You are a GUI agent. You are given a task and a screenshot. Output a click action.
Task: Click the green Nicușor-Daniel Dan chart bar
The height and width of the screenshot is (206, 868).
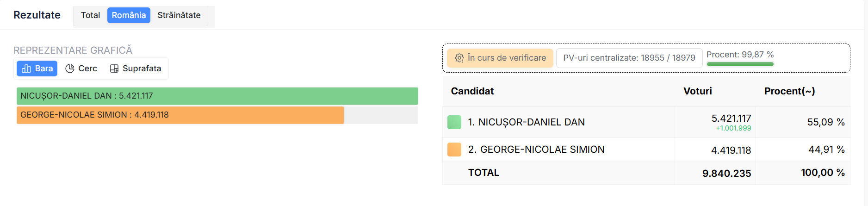coord(217,96)
